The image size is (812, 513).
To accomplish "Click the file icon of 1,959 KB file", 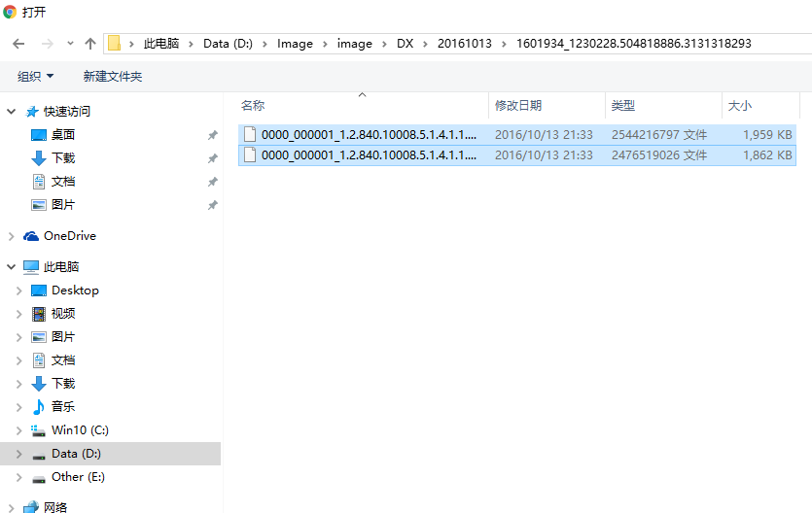I will (x=250, y=134).
